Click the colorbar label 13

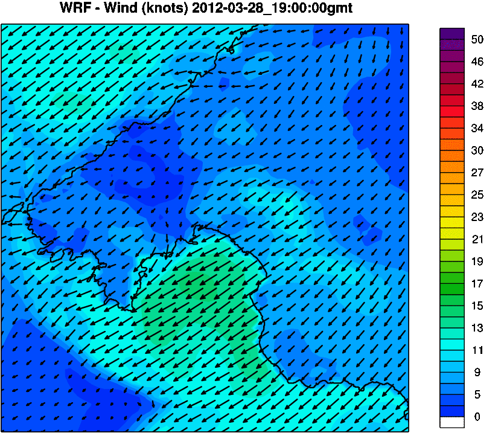(477, 328)
